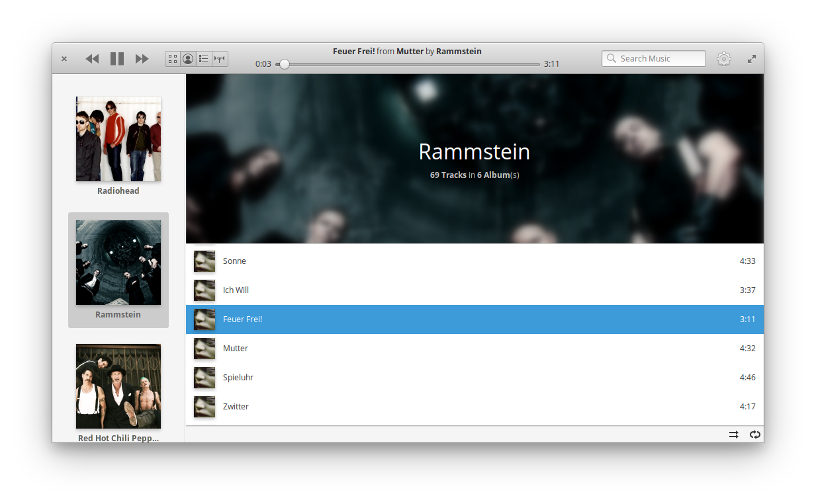Screen dimensions: 816x504
Task: Click the 3:37 duration of Ich Will
Action: pos(747,290)
